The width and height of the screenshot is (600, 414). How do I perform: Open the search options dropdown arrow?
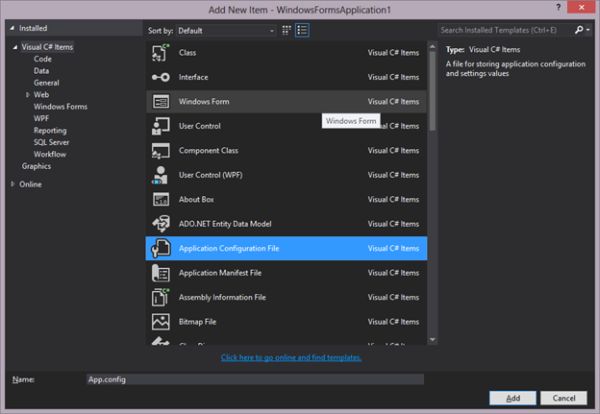(x=588, y=30)
